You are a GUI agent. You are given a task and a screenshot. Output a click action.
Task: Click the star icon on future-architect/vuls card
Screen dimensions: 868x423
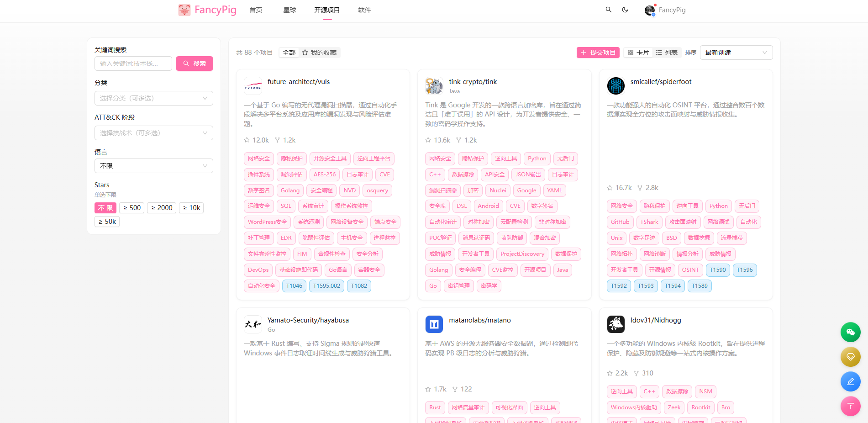247,140
